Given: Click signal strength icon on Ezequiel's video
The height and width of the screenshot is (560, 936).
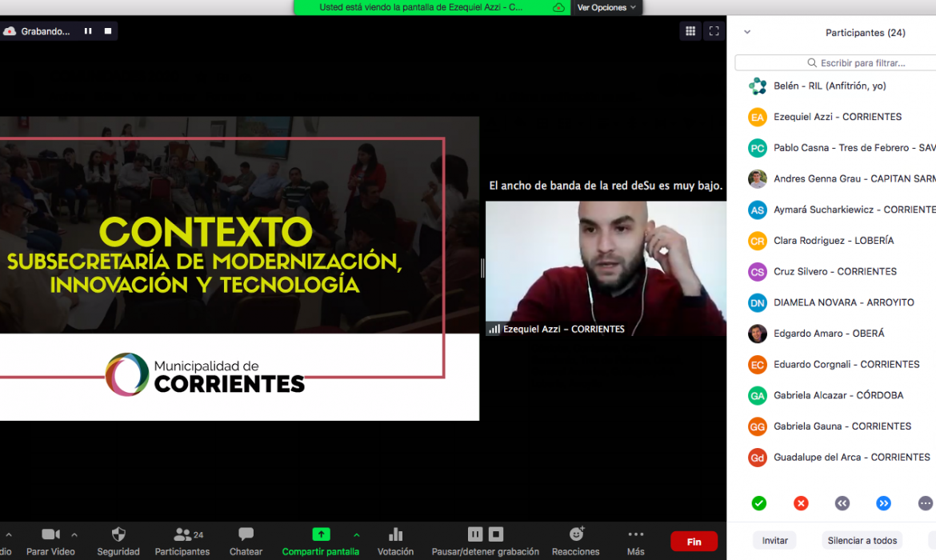Looking at the screenshot, I should pyautogui.click(x=494, y=329).
